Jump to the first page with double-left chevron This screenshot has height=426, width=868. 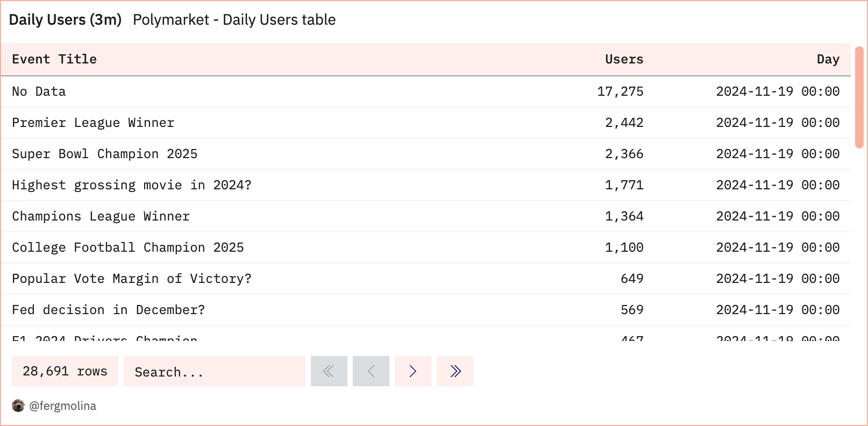tap(329, 371)
